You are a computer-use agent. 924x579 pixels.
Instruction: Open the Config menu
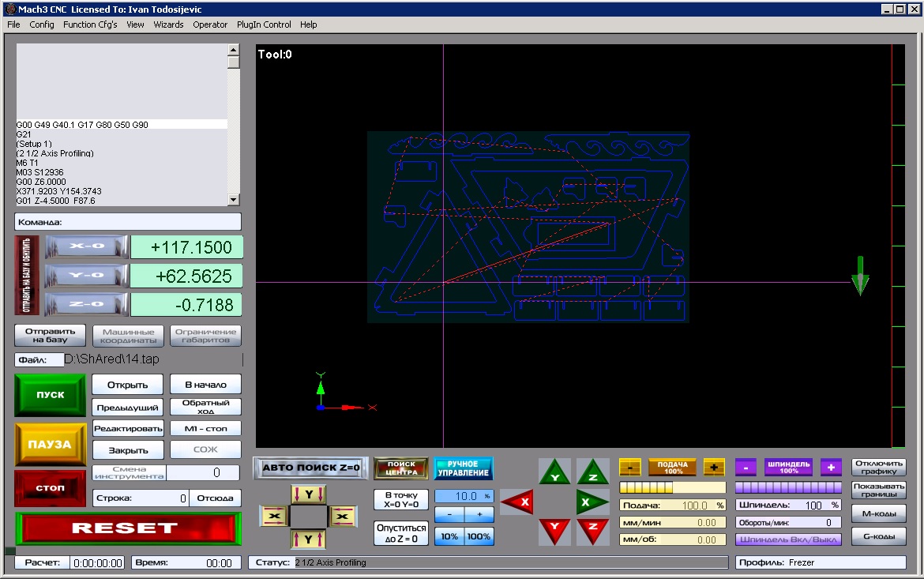click(x=41, y=24)
